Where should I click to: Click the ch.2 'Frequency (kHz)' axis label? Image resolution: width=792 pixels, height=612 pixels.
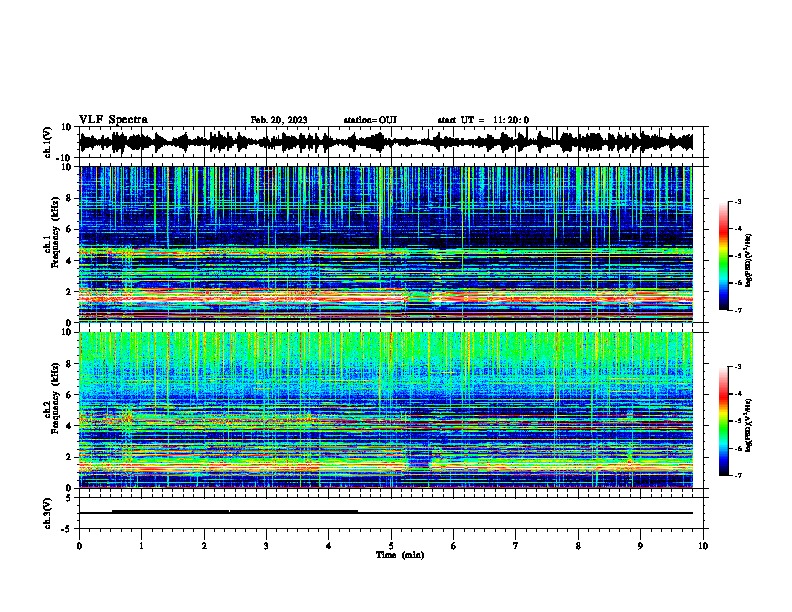point(55,398)
